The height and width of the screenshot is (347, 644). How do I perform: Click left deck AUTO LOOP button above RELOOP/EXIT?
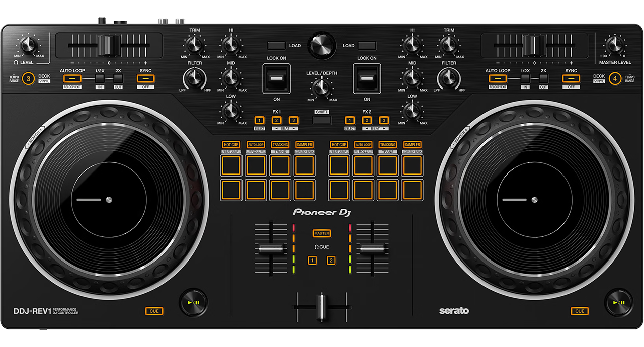(72, 78)
